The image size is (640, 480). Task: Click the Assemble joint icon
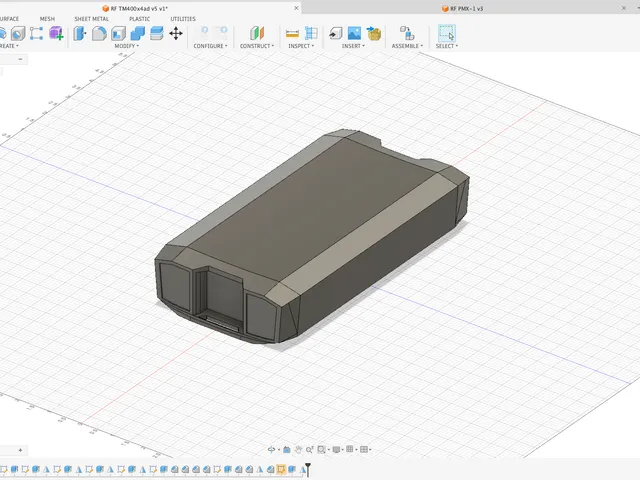coord(407,33)
